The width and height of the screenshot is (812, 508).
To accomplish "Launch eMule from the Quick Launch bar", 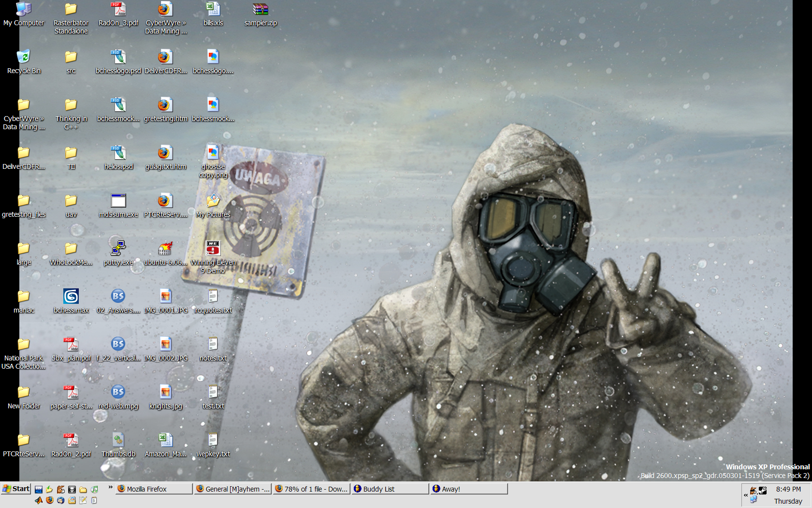I will pos(60,489).
